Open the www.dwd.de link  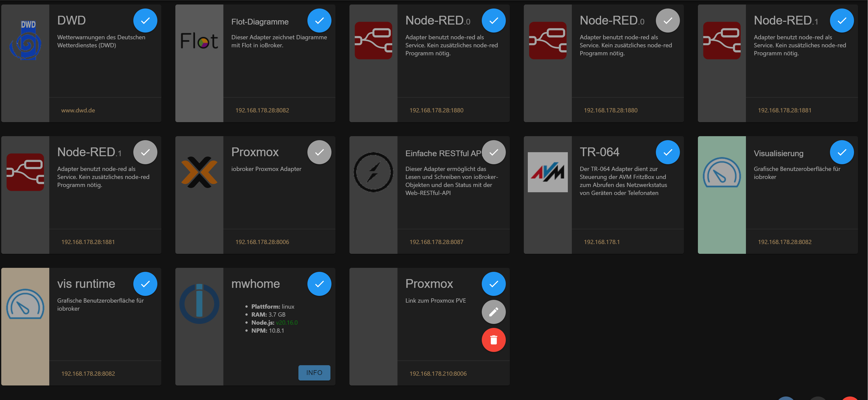pyautogui.click(x=78, y=110)
